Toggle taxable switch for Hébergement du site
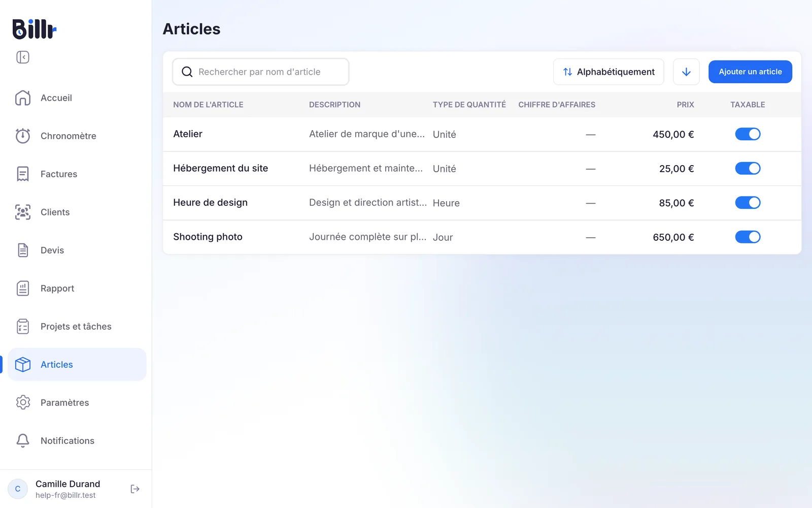 pos(748,168)
